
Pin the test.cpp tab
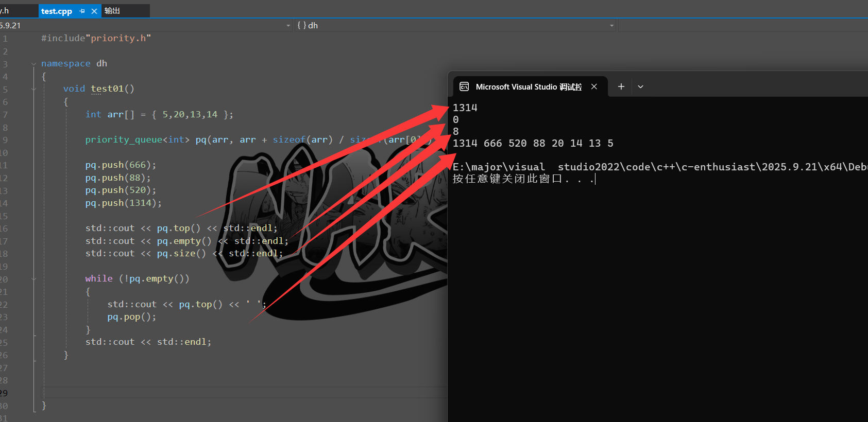82,11
